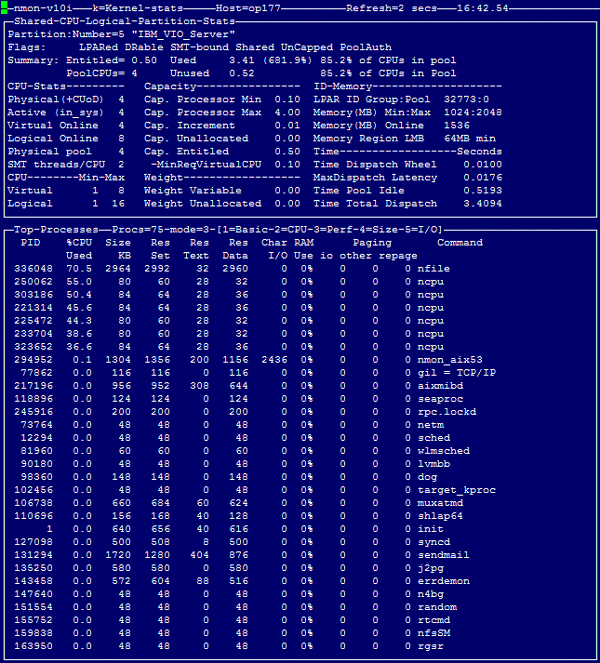Click the green cursor block at top-left
Viewport: 600px width, 663px height.
[5, 8]
